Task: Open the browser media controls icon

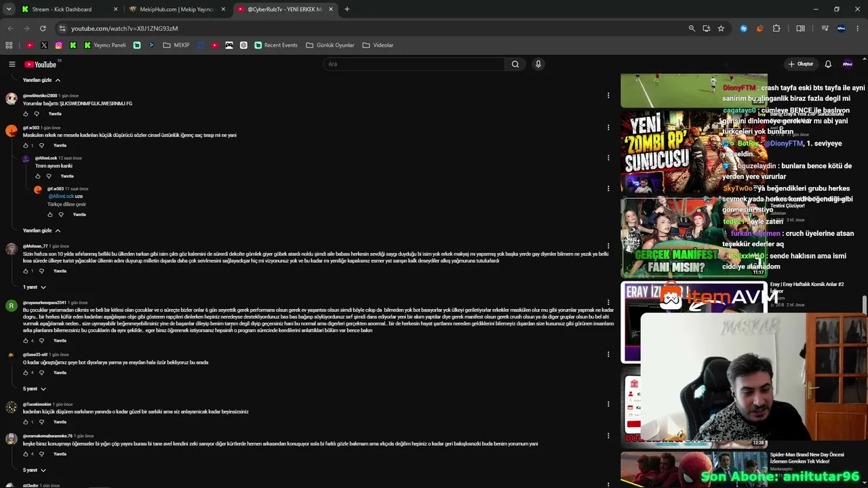Action: [x=825, y=28]
